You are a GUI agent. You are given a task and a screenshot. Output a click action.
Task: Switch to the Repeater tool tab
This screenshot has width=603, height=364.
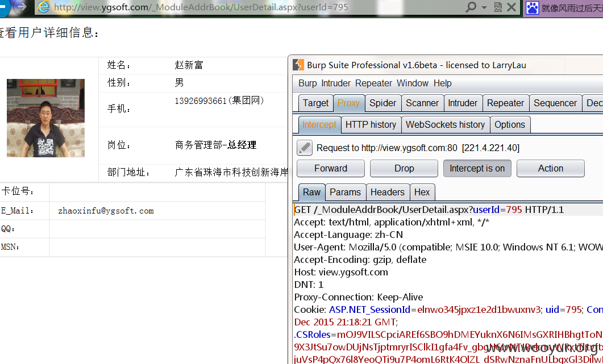pyautogui.click(x=505, y=103)
